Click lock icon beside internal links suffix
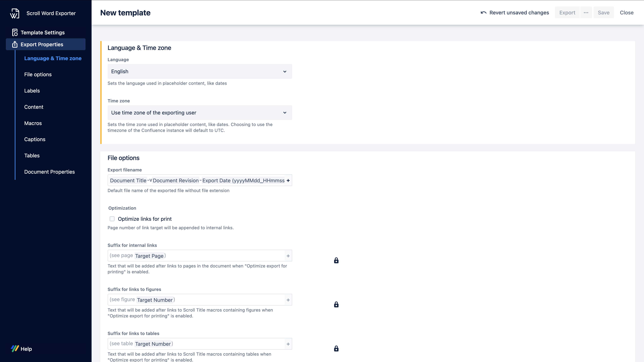The height and width of the screenshot is (362, 644). [x=336, y=261]
